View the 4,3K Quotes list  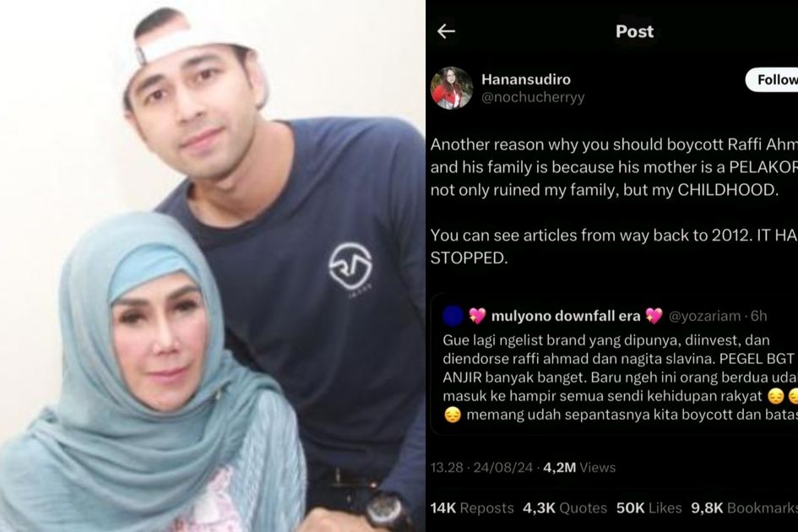point(565,508)
